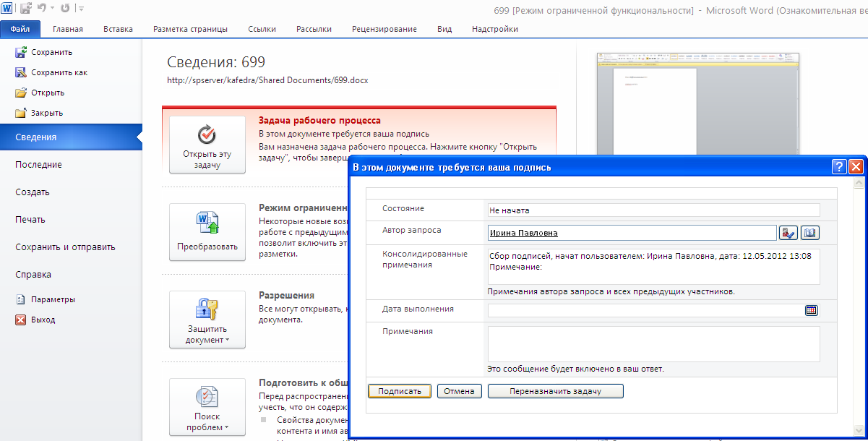Click the dialog help question mark button
Viewport: 868px width, 441px height.
pos(839,167)
